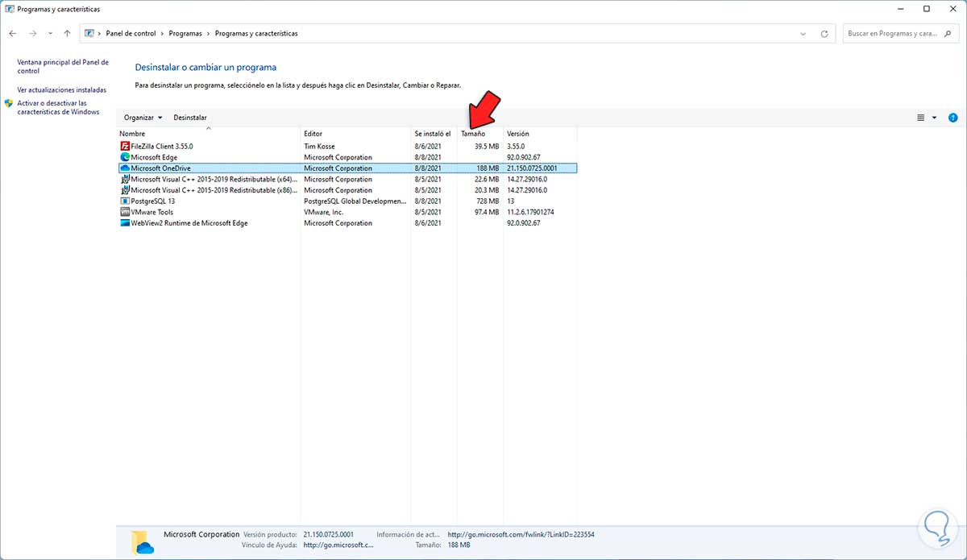Click editor Tim Kosse cell
967x560 pixels.
click(317, 146)
